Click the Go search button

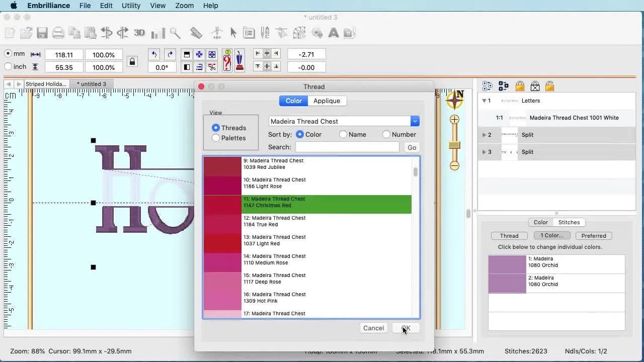point(412,147)
